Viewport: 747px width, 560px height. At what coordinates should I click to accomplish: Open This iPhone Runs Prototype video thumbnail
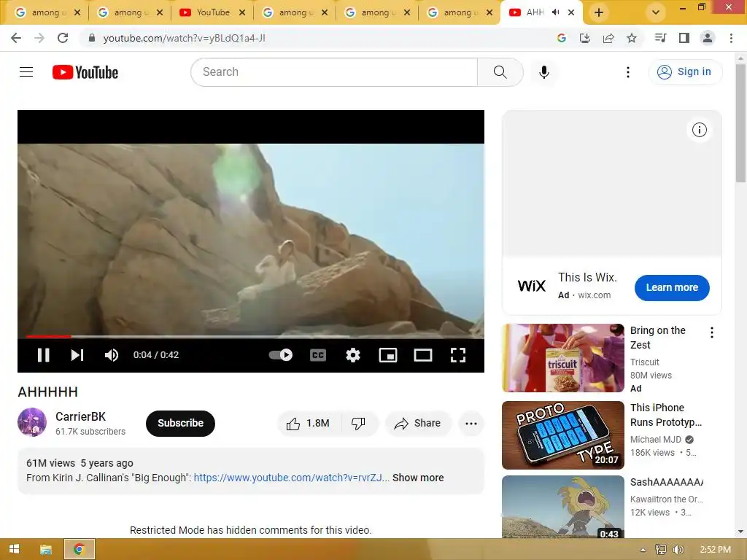(x=563, y=435)
